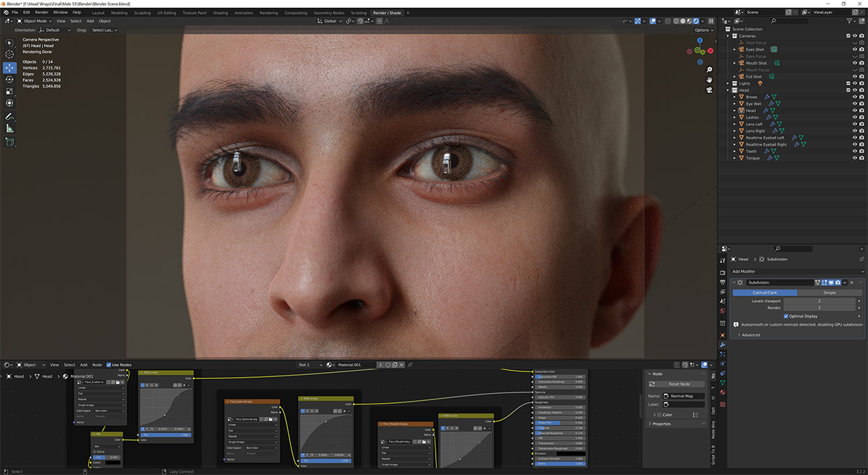
Task: Switch to the Shading workspace tab
Action: [x=220, y=12]
